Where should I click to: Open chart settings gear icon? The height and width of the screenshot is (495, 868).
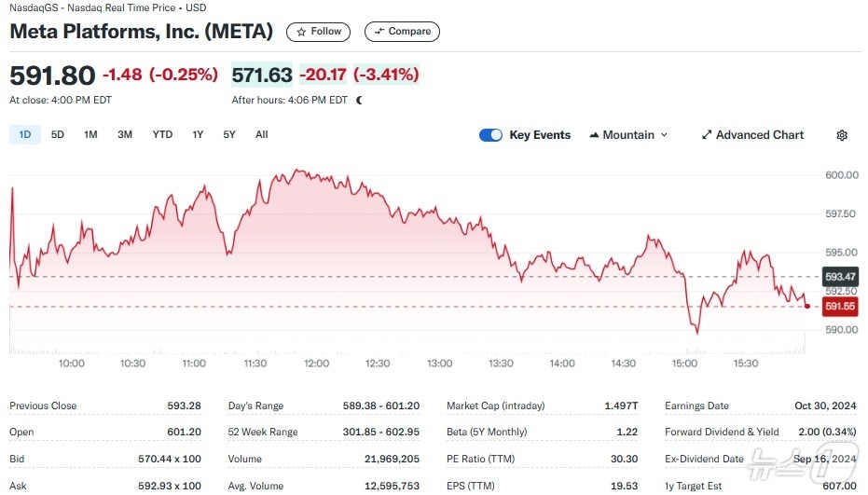(x=842, y=135)
